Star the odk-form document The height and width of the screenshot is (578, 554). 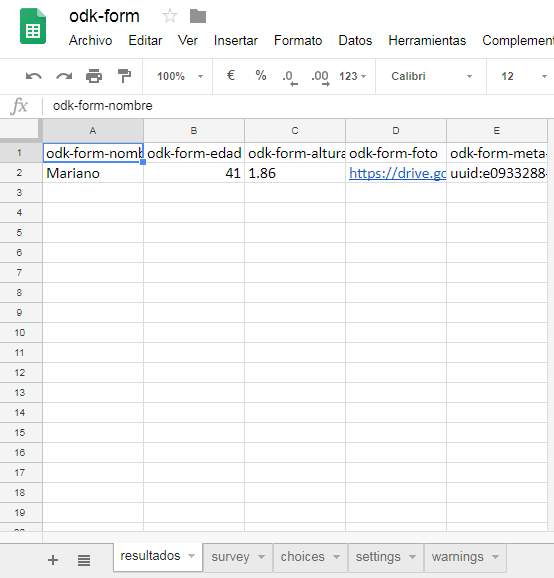click(x=170, y=16)
